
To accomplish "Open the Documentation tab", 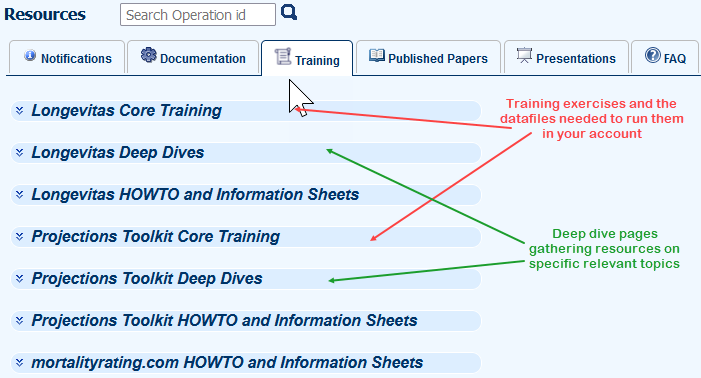I will point(193,58).
